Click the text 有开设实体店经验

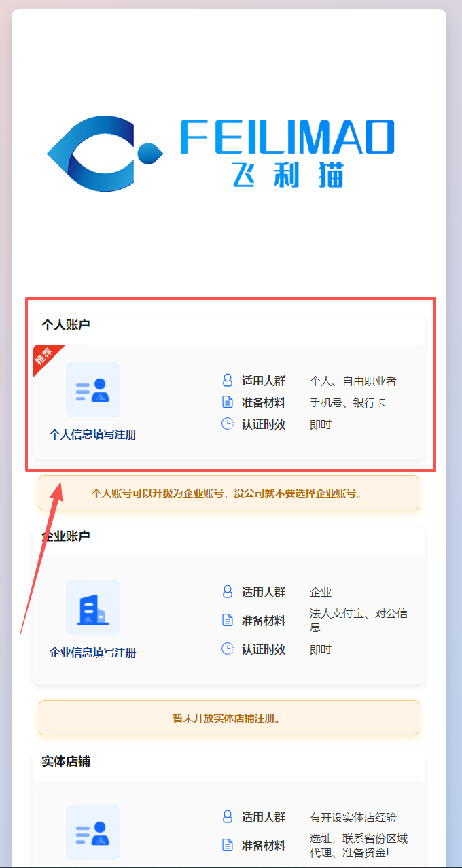point(353,817)
